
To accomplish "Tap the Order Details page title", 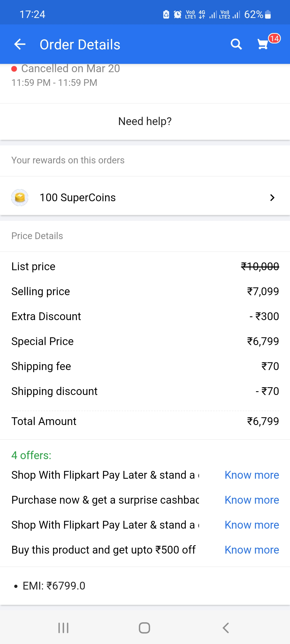I will 80,45.
